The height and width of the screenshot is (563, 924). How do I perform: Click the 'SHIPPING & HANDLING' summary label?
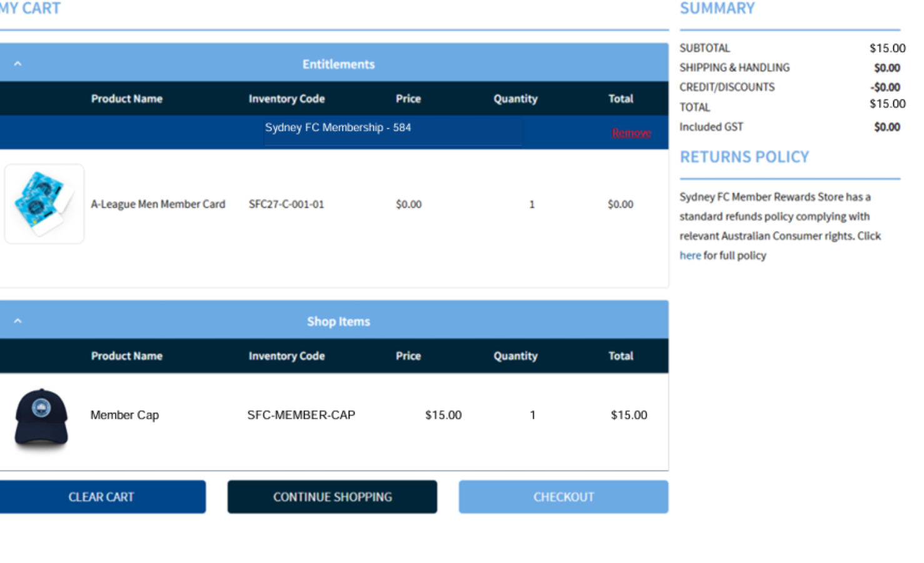735,68
